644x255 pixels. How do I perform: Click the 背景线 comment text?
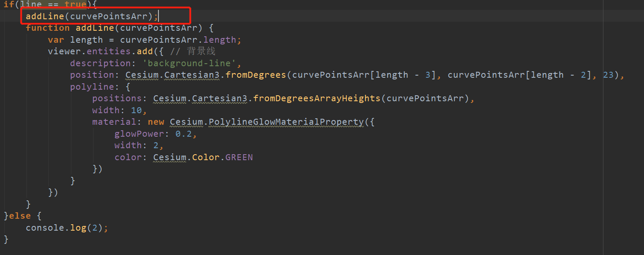click(201, 51)
